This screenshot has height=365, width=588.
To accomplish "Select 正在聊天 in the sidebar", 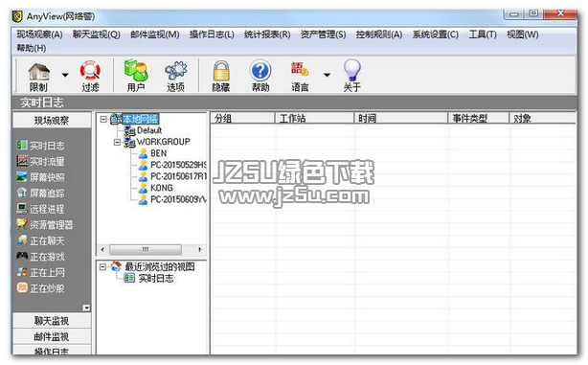I will coord(41,240).
